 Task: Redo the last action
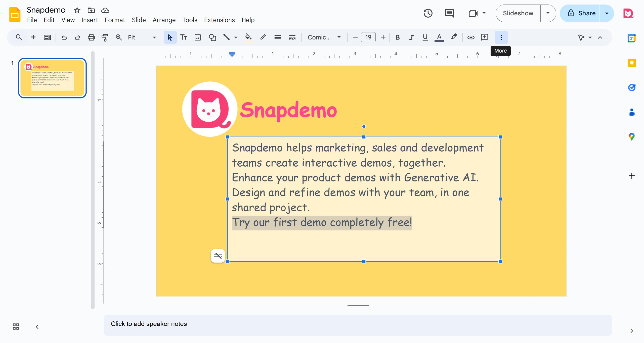(x=77, y=37)
